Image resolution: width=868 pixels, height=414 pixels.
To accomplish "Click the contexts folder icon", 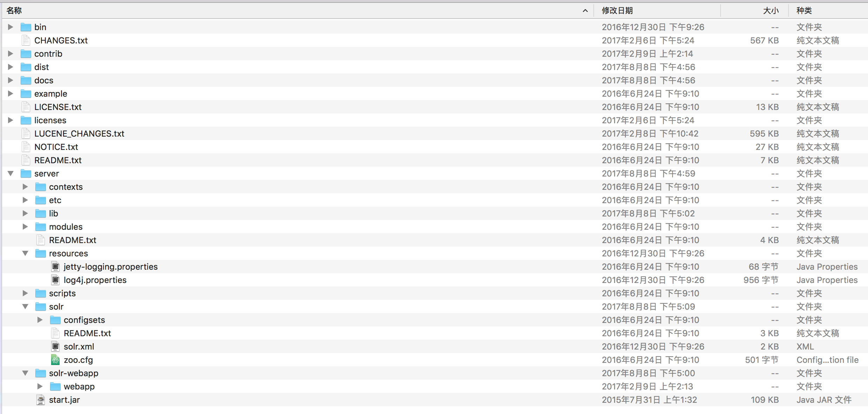I will 40,187.
